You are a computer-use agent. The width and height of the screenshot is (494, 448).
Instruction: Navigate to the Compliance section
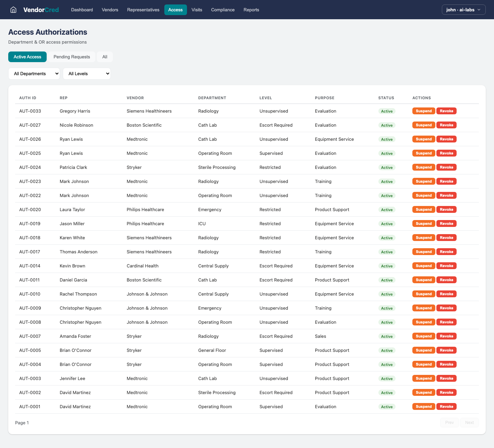tap(223, 10)
